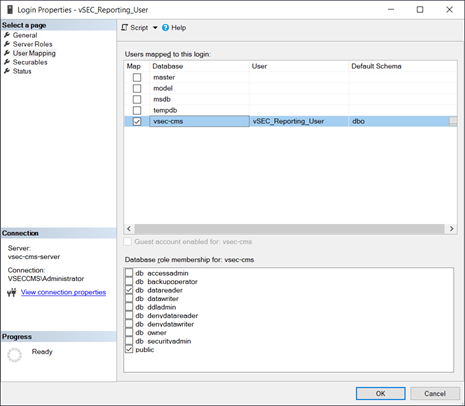The width and height of the screenshot is (465, 406).
Task: Click the vSEC_Reporting_User user cell
Action: (x=299, y=121)
